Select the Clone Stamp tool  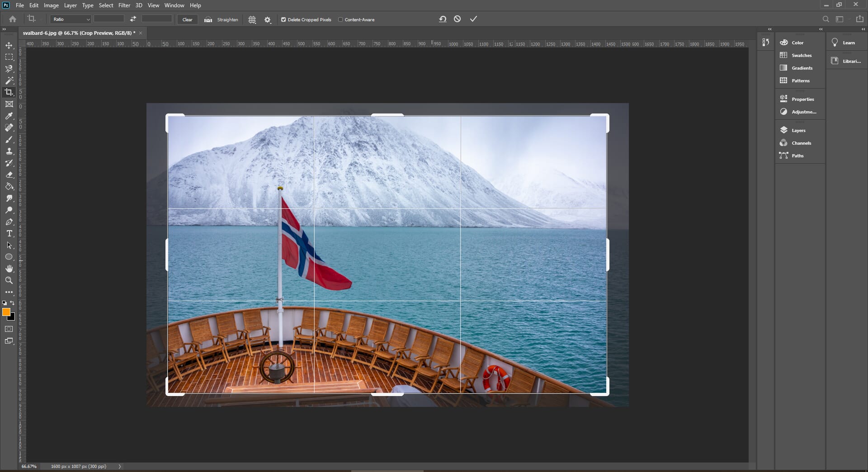pyautogui.click(x=9, y=151)
